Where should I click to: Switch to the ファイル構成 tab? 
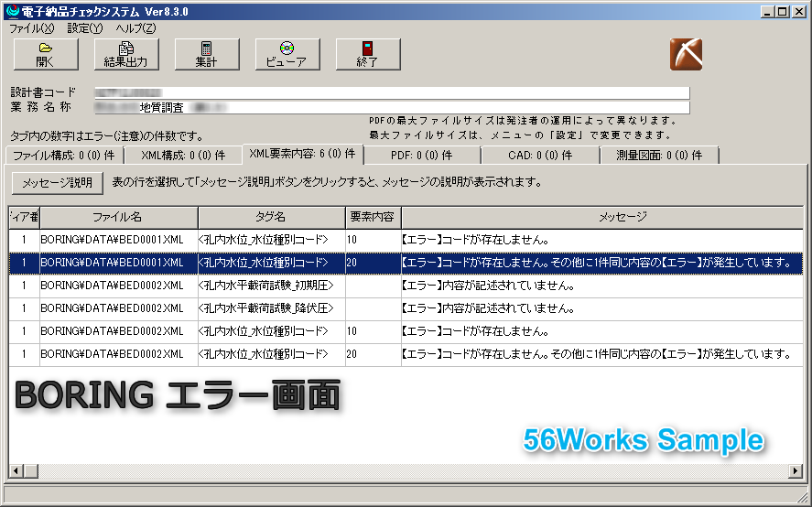63,156
